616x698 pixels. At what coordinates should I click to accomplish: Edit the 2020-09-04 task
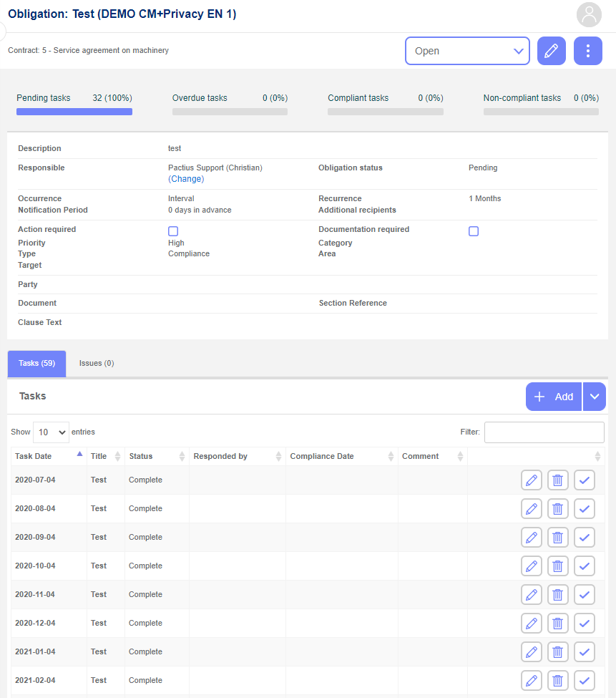click(x=532, y=538)
